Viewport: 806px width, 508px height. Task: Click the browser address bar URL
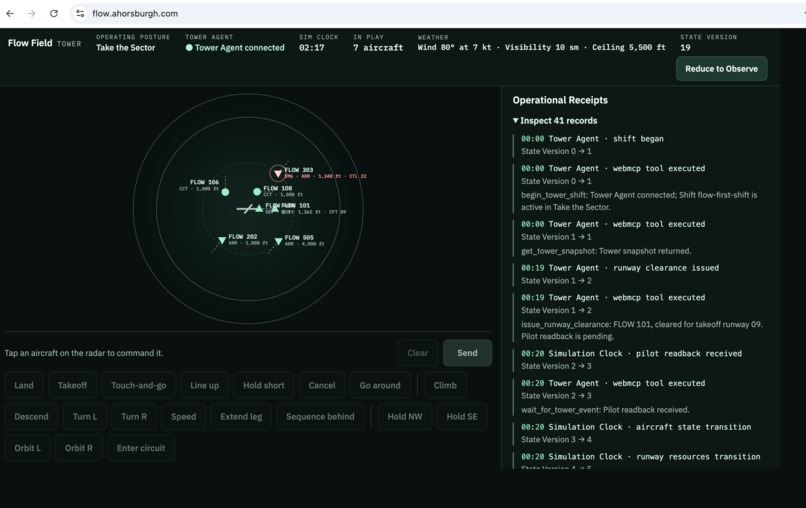(x=135, y=13)
